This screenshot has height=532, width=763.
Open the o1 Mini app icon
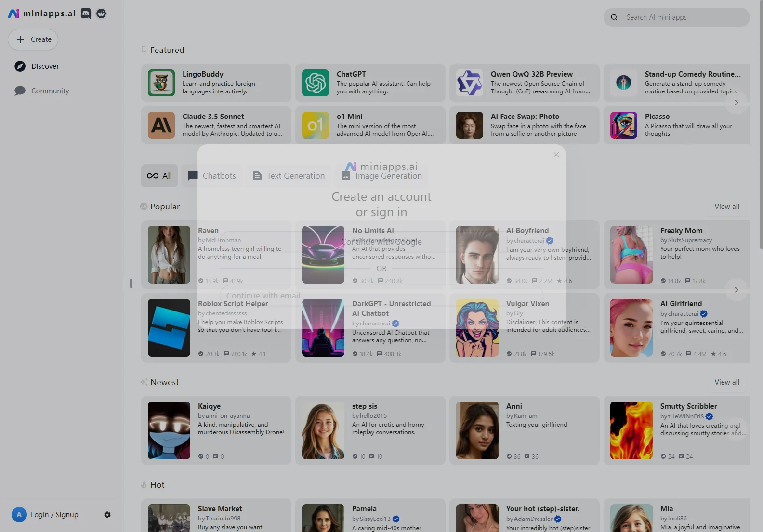pos(316,125)
